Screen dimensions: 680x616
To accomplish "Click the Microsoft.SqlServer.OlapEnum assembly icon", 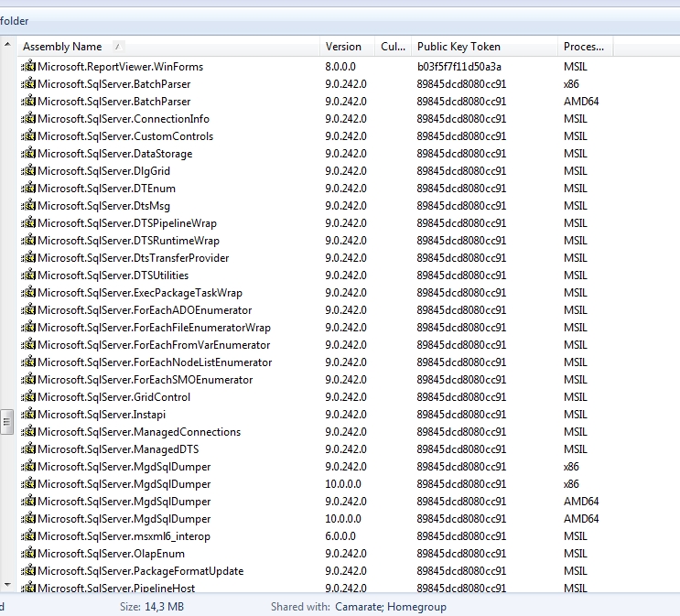I will pos(28,554).
